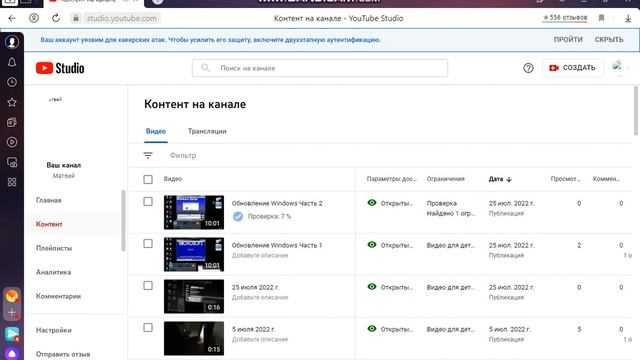Open the messenger icon in sidebar

[12, 334]
